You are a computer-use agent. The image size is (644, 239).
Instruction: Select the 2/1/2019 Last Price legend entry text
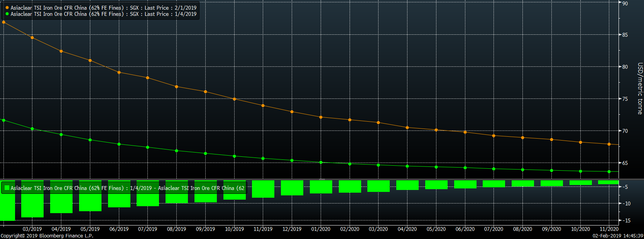click(x=103, y=8)
